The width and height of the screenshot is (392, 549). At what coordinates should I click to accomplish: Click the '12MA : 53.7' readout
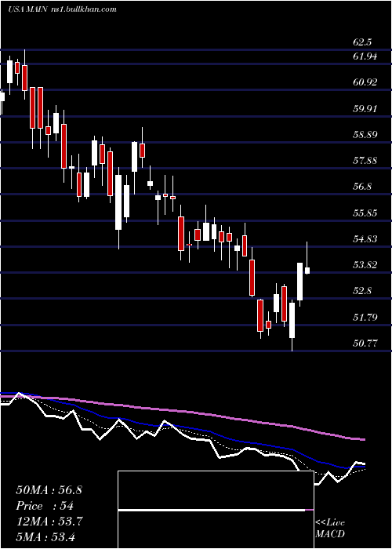49,522
